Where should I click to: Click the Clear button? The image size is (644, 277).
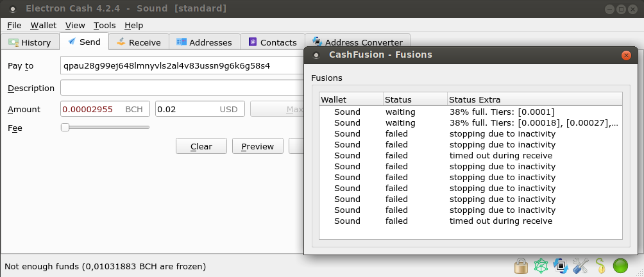(201, 146)
